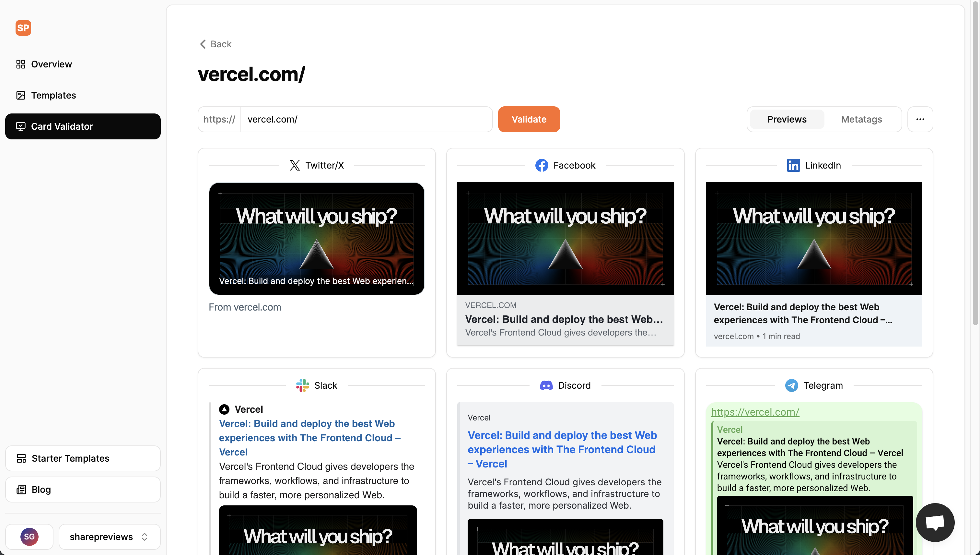Click the SG user avatar
Viewport: 980px width, 555px height.
(x=29, y=537)
